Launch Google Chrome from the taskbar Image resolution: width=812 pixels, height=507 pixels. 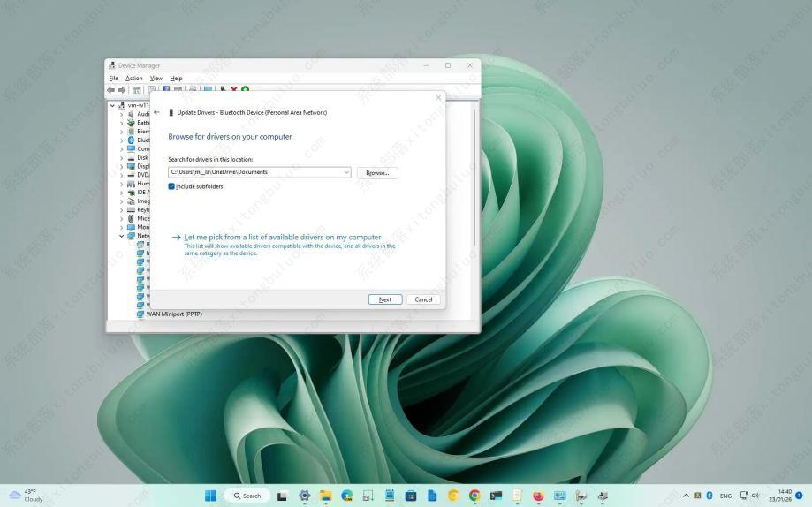[474, 496]
